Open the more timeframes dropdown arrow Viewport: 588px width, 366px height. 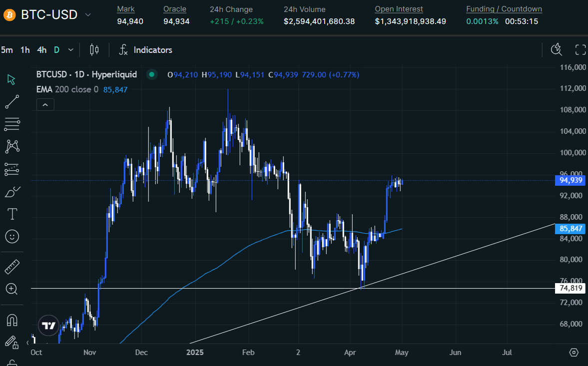pyautogui.click(x=70, y=50)
